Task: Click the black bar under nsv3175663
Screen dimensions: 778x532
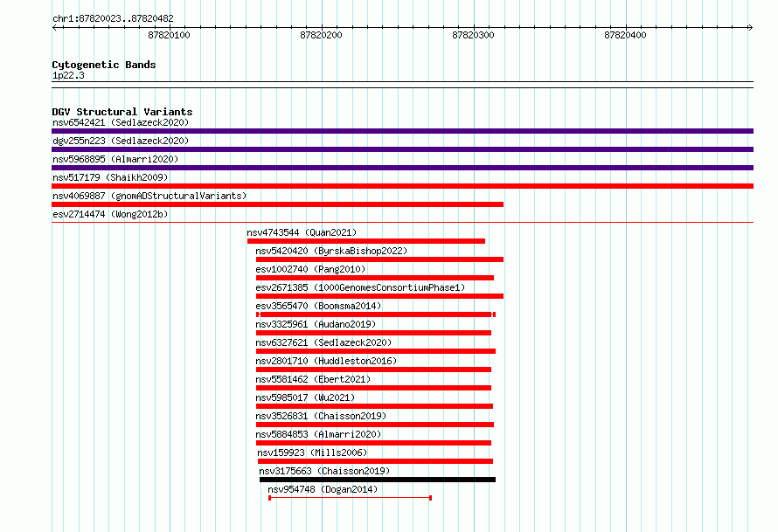Action: coord(378,480)
